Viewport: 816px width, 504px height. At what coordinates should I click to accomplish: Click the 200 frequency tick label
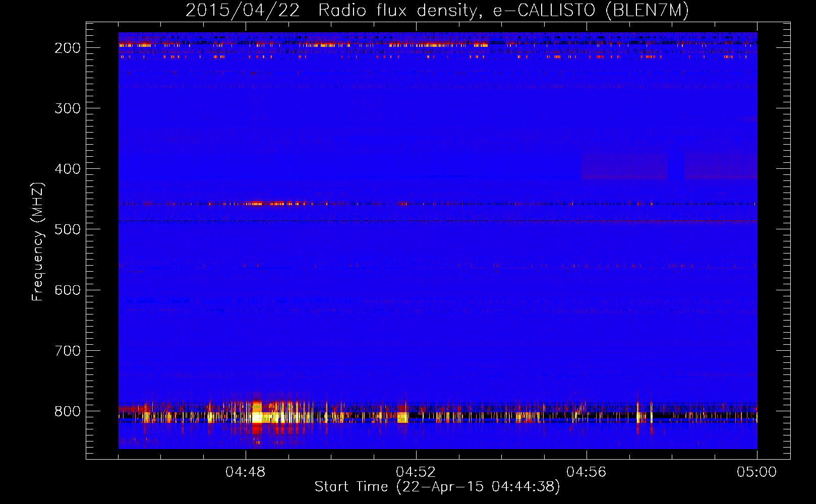click(68, 48)
